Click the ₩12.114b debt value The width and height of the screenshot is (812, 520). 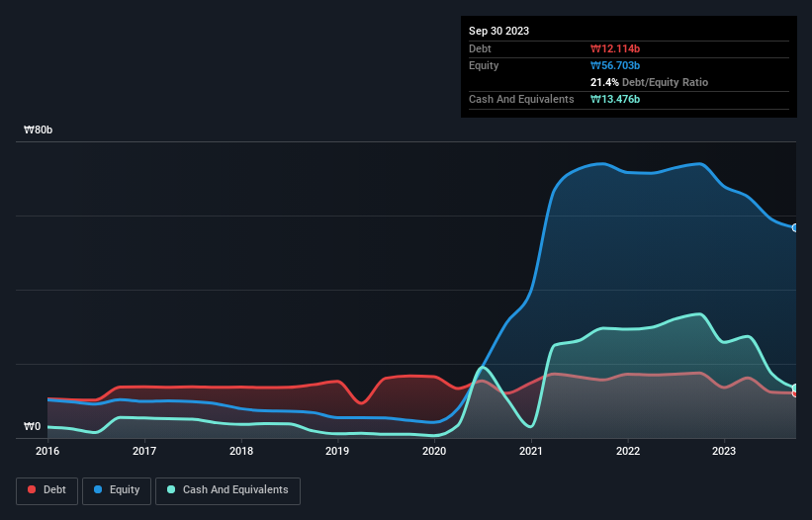click(615, 48)
